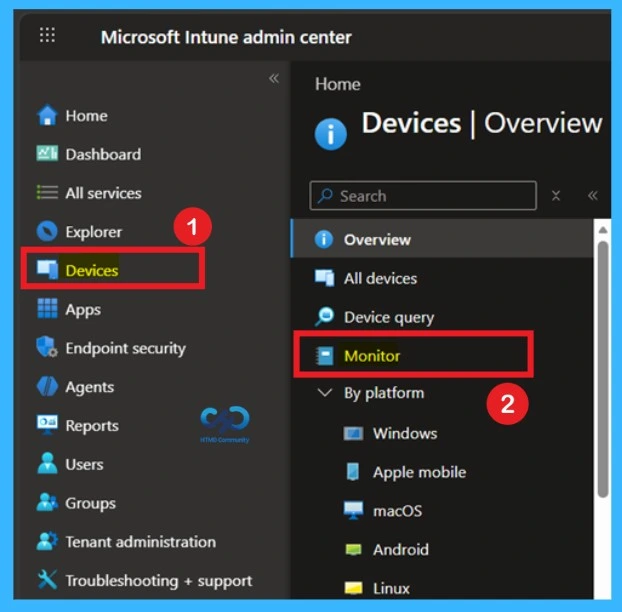Collapse the left navigation sidebar

click(274, 78)
